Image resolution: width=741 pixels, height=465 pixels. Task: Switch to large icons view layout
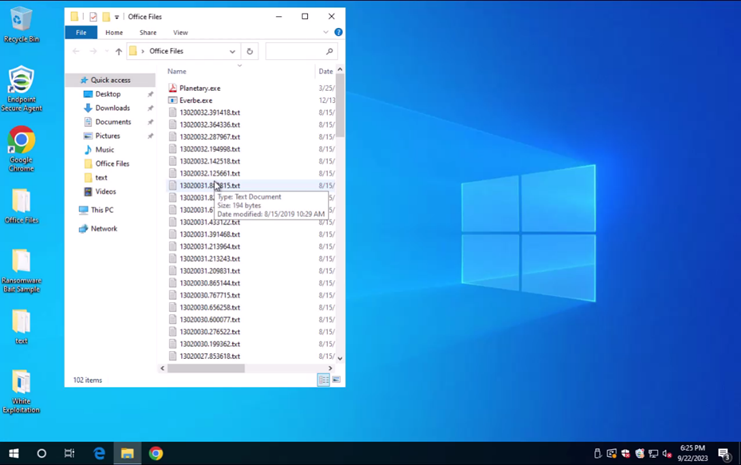point(336,380)
